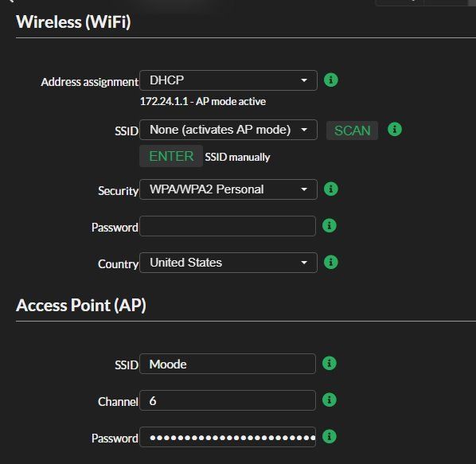Show info for AP Channel field
Viewport: 476px width, 464px height.
[330, 400]
